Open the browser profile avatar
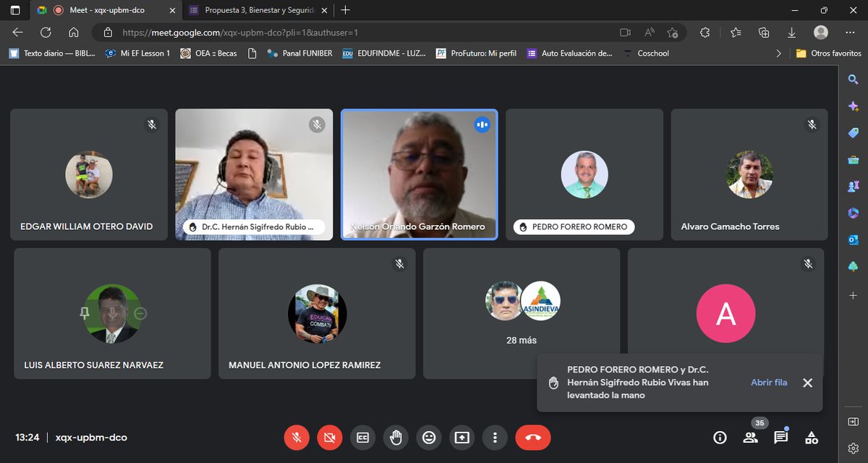This screenshot has height=463, width=868. click(821, 33)
